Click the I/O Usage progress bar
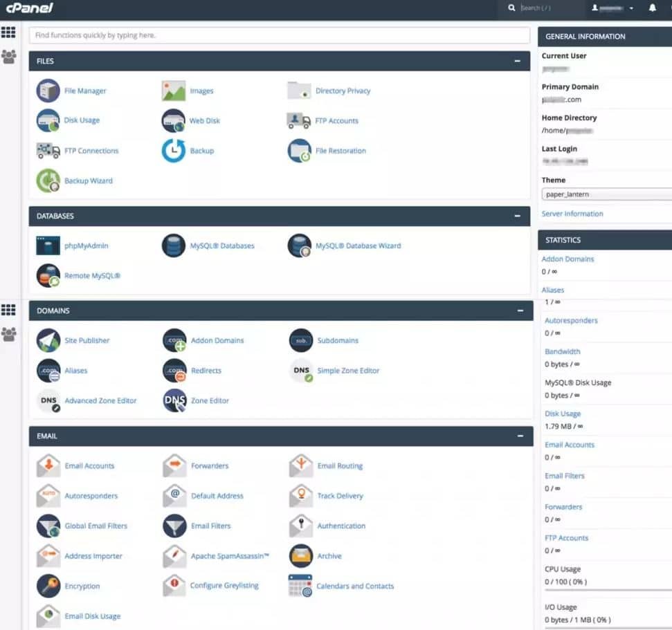The height and width of the screenshot is (630, 672). [x=608, y=628]
